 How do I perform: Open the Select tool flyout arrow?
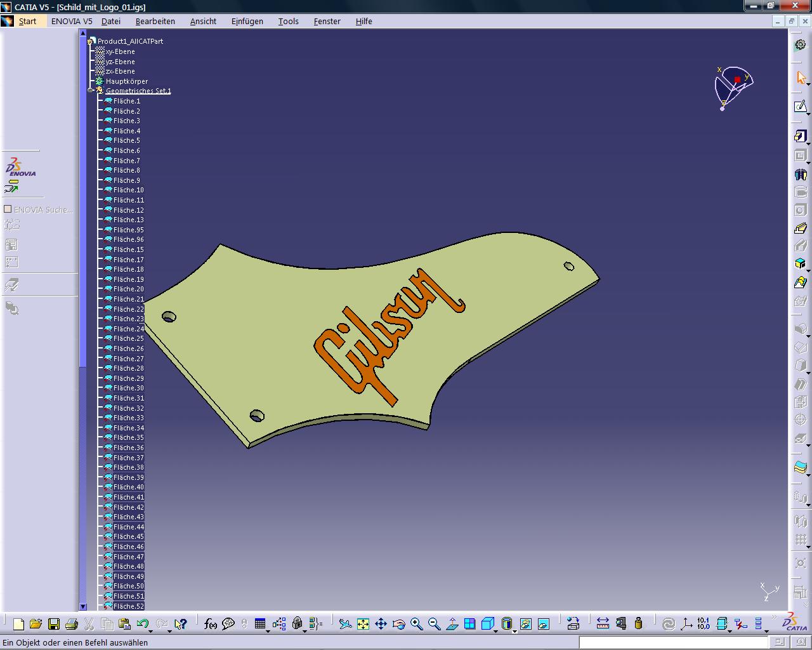coord(808,86)
